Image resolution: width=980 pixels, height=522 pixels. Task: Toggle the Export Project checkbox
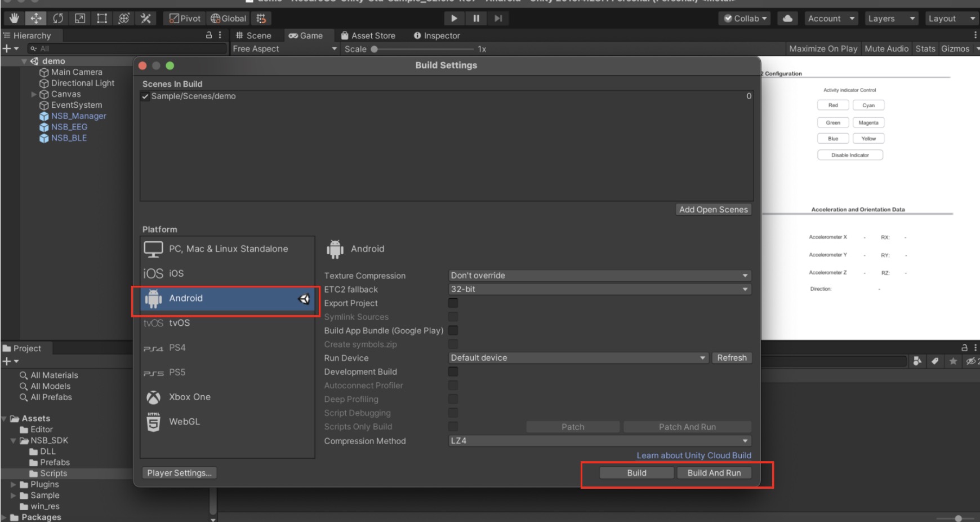click(x=453, y=303)
